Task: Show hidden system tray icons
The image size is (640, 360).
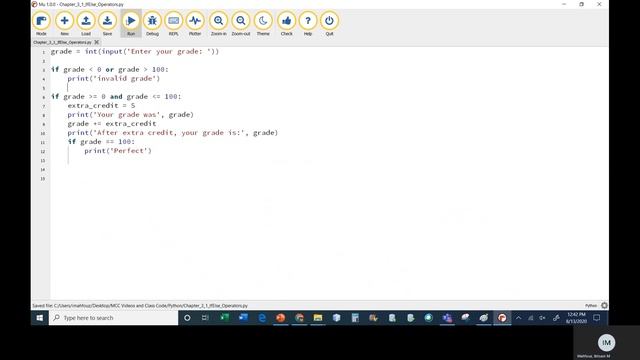Action: click(x=518, y=318)
